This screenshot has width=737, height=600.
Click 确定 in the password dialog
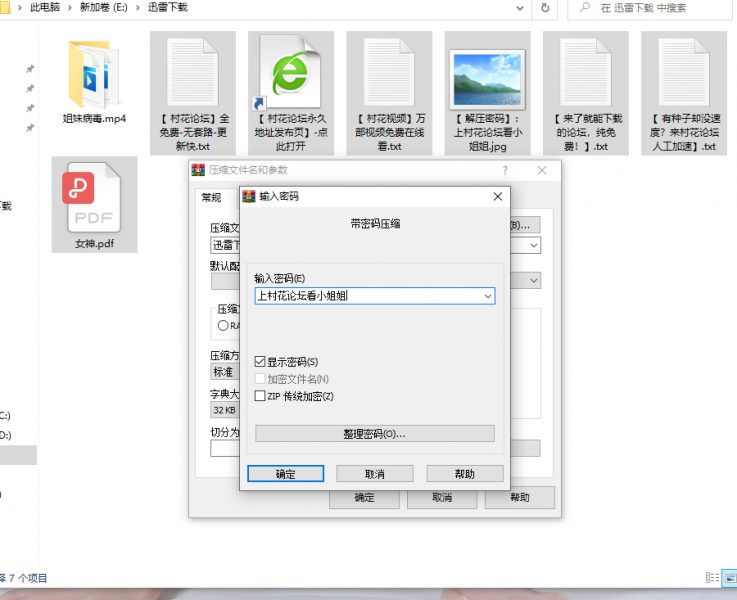coord(285,474)
